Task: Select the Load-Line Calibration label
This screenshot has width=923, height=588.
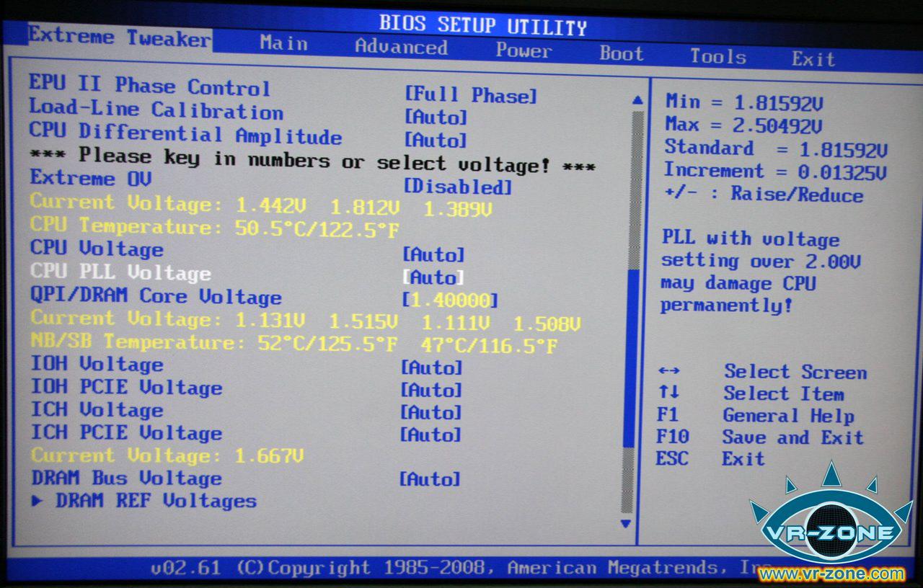Action: [x=156, y=109]
